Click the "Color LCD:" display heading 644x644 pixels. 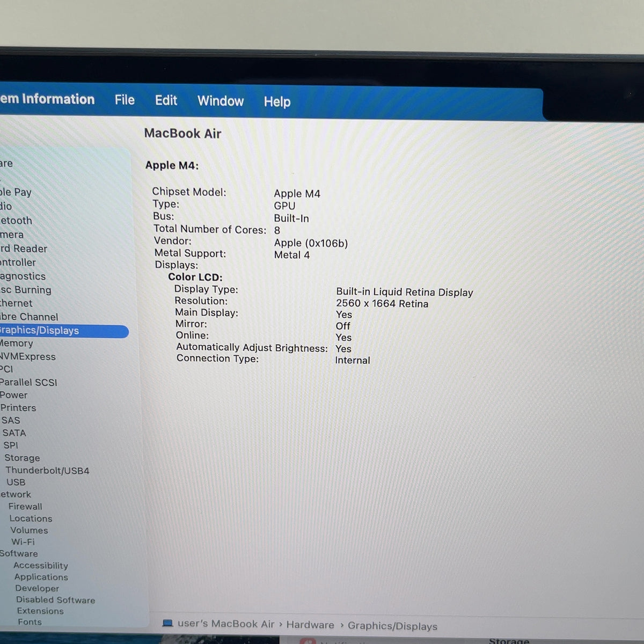pos(195,277)
